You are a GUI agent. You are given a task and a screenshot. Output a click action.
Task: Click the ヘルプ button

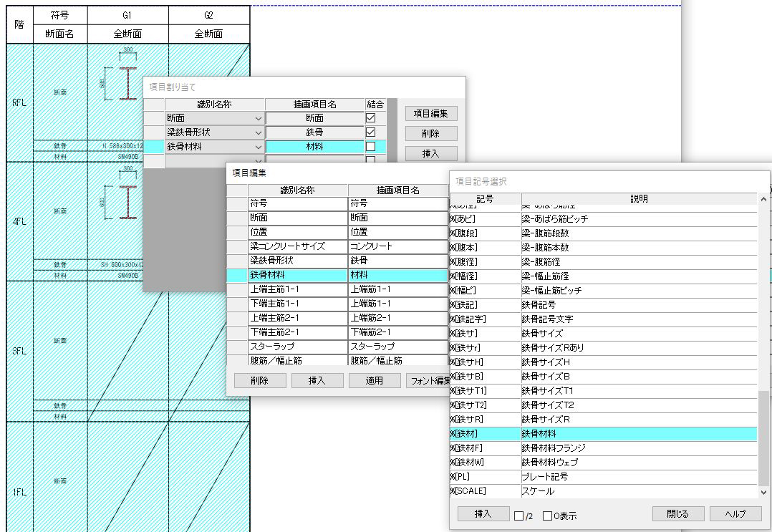point(735,514)
